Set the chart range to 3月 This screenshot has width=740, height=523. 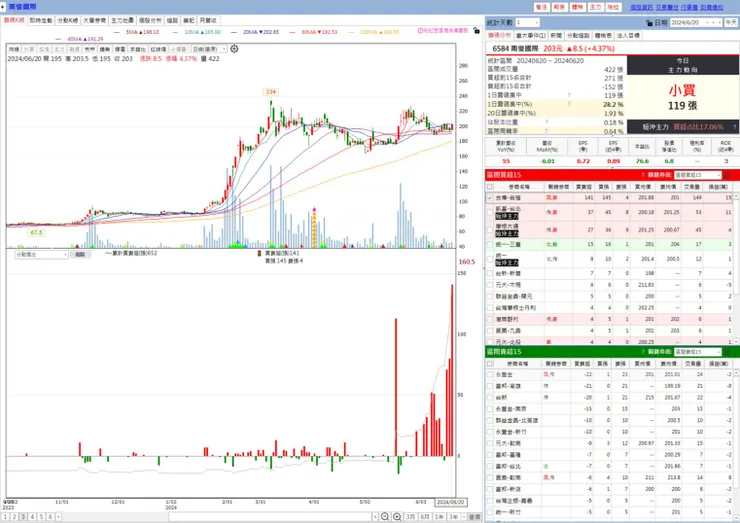tap(411, 517)
